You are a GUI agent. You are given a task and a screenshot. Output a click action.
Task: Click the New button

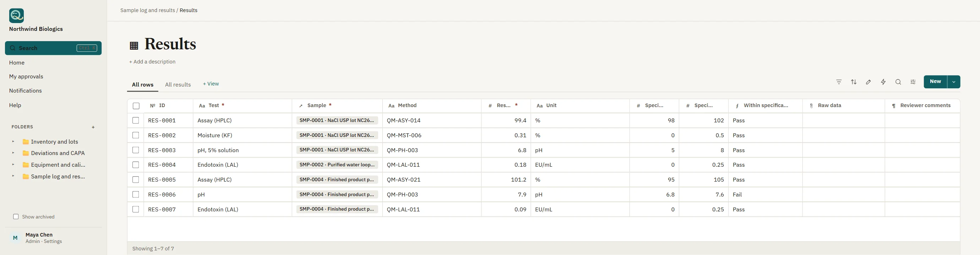935,82
